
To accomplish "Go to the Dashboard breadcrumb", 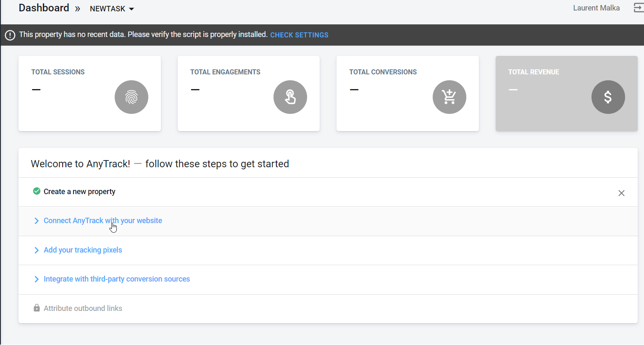I will tap(44, 8).
